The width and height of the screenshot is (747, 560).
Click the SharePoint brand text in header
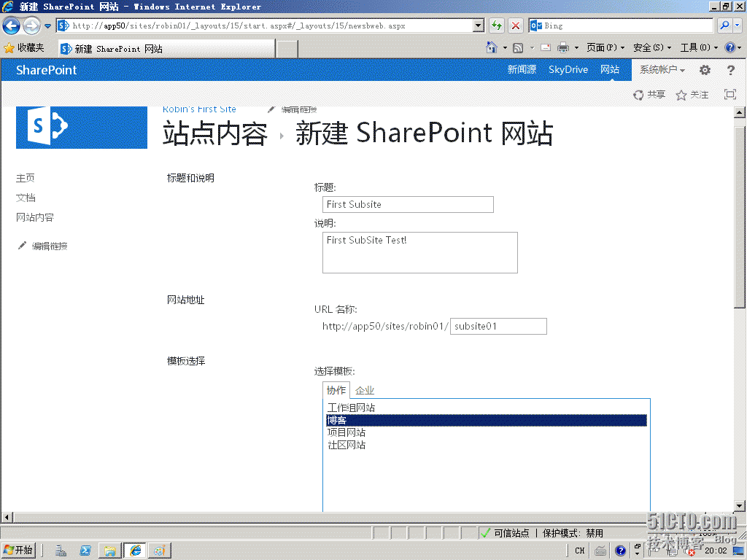click(x=46, y=70)
